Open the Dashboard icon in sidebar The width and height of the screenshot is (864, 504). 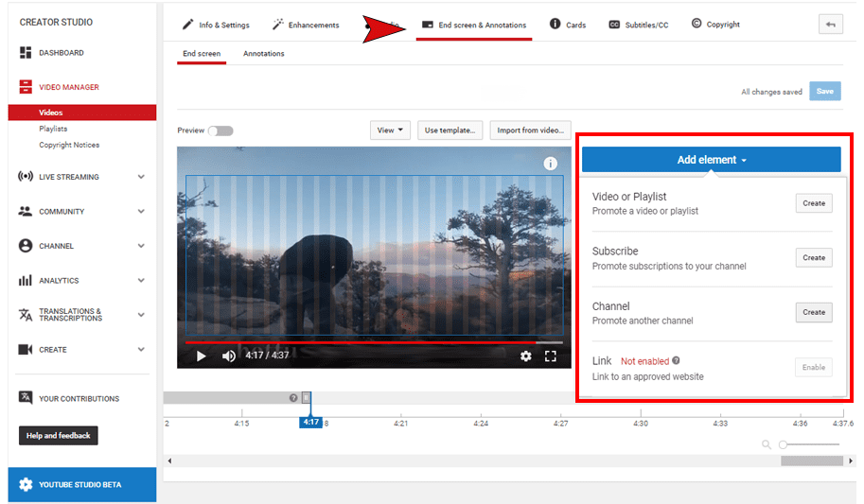tap(26, 52)
